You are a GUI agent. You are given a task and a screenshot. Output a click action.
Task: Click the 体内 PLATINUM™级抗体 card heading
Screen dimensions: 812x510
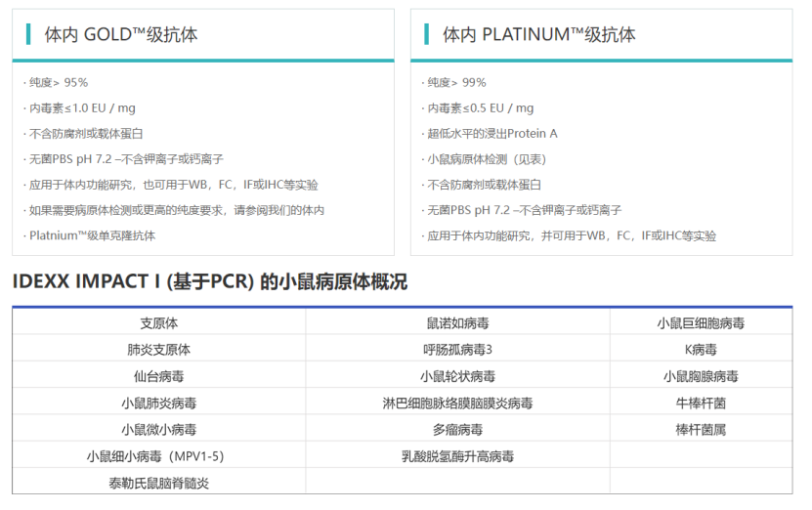coord(538,35)
